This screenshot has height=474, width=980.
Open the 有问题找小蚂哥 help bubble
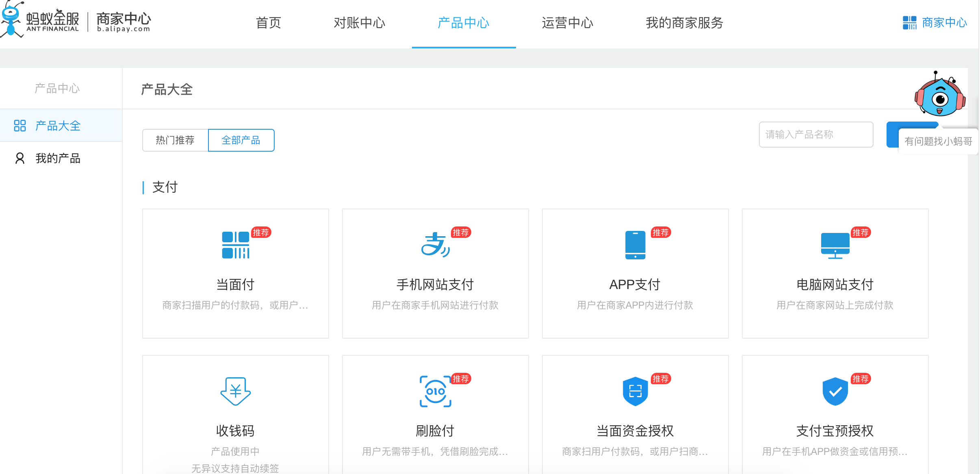click(x=938, y=141)
